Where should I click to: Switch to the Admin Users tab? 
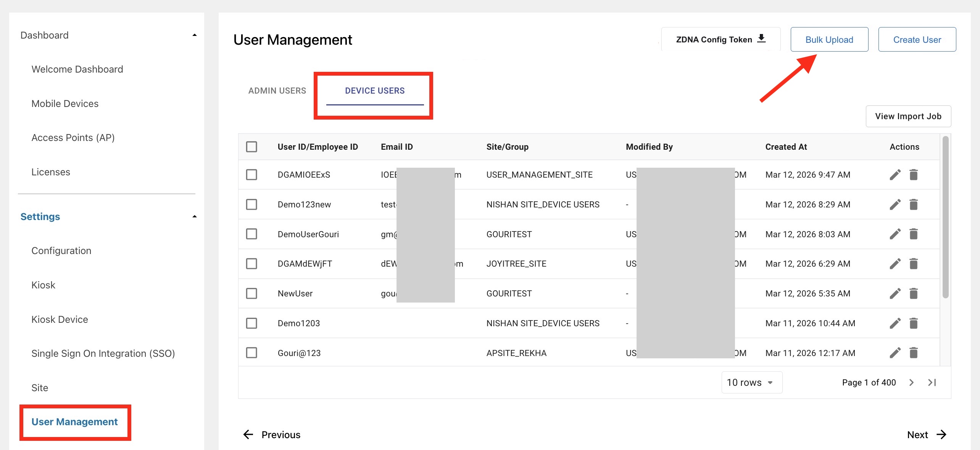coord(277,91)
